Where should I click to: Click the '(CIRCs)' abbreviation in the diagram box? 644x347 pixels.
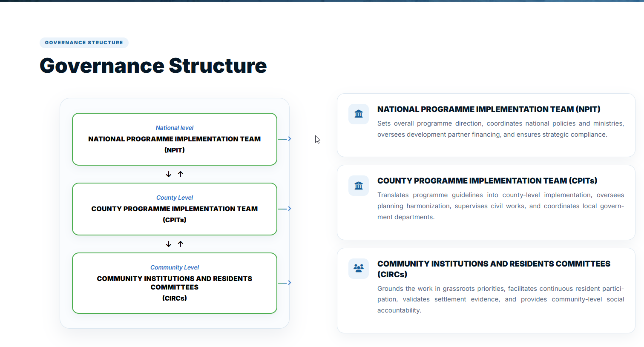coord(175,298)
